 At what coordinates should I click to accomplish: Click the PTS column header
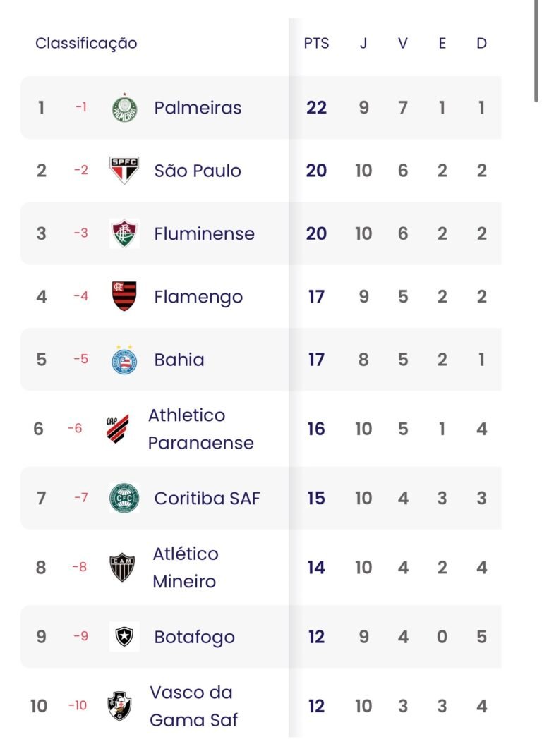tap(316, 44)
